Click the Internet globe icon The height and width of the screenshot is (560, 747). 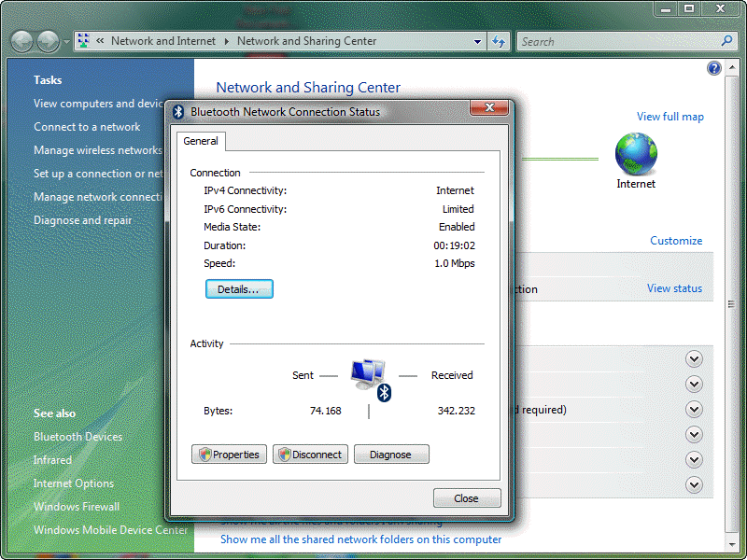[636, 154]
